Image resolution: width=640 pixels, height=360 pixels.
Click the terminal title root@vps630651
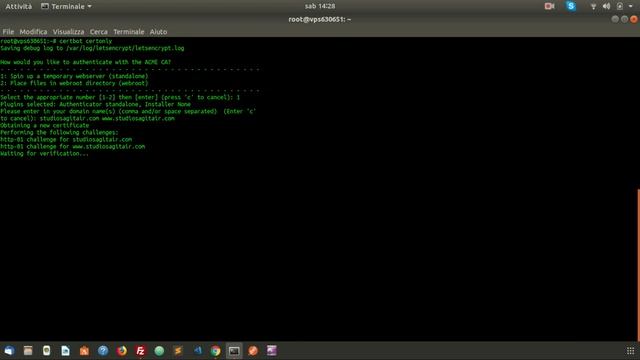click(x=320, y=19)
